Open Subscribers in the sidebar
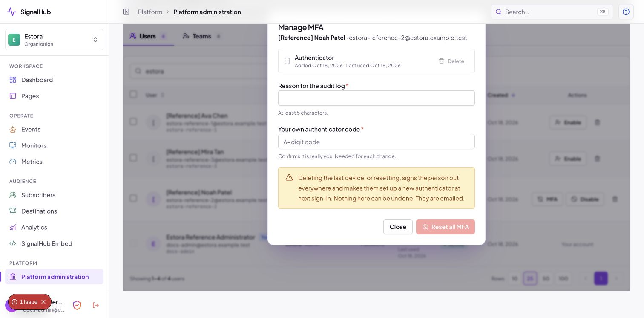The height and width of the screenshot is (318, 644). click(54, 195)
